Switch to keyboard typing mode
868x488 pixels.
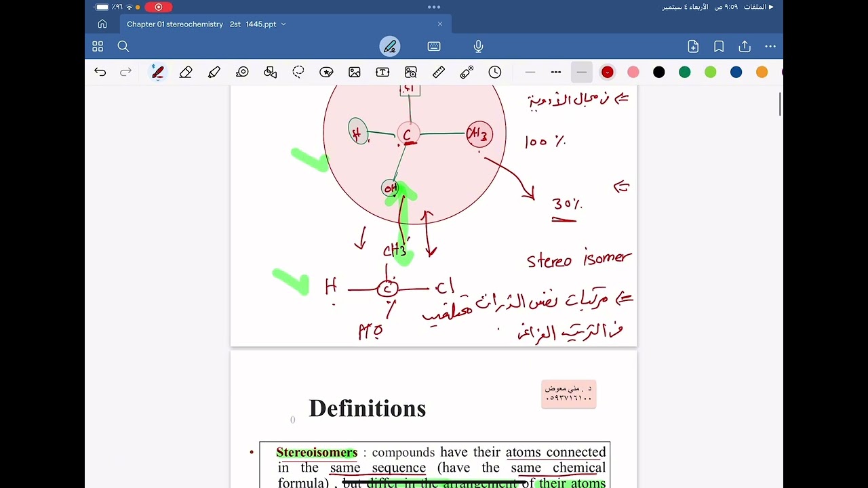tap(434, 46)
